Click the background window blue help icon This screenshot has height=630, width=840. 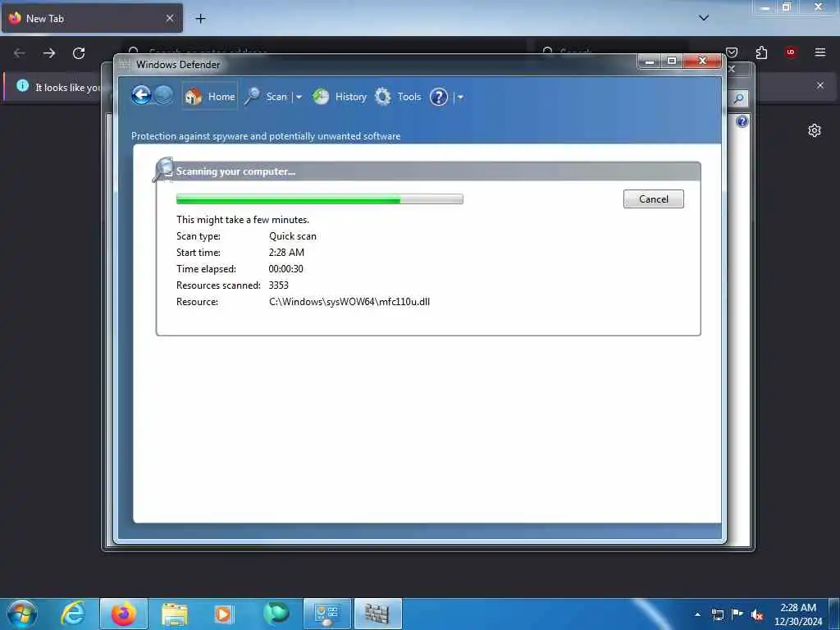742,121
